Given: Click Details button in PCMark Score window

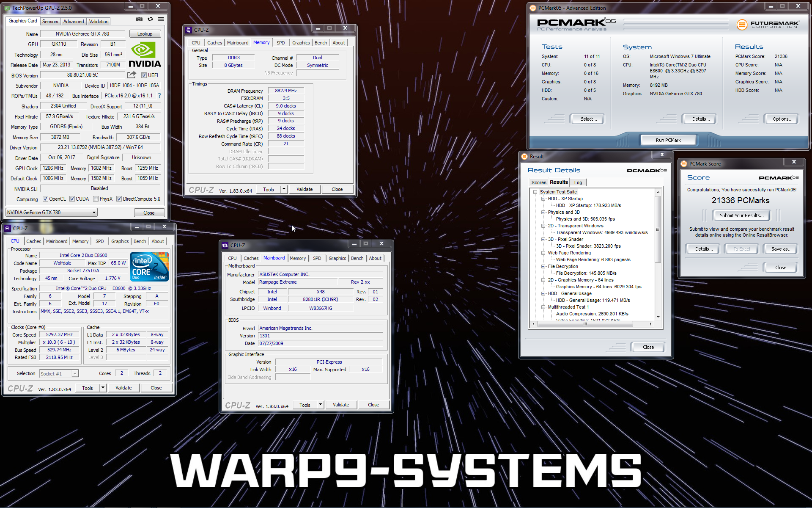Looking at the screenshot, I should tap(704, 249).
